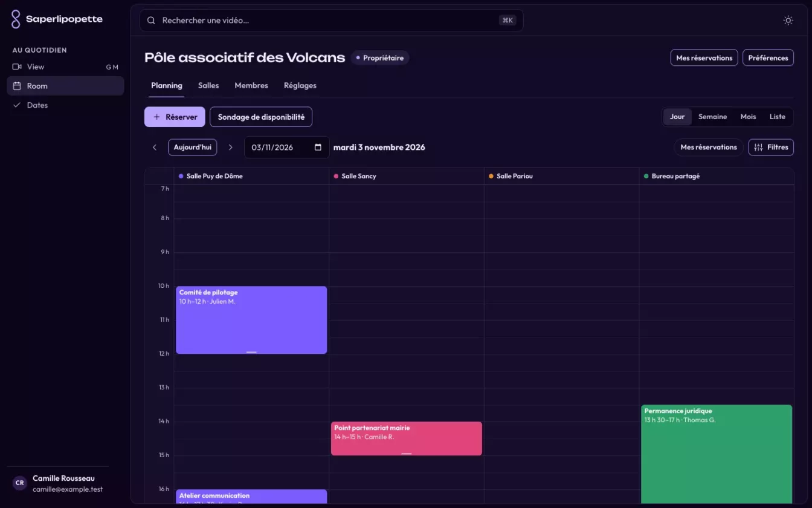Click the orange dot beside Salle Pariou
Viewport: 812px width, 508px height.
click(x=491, y=176)
